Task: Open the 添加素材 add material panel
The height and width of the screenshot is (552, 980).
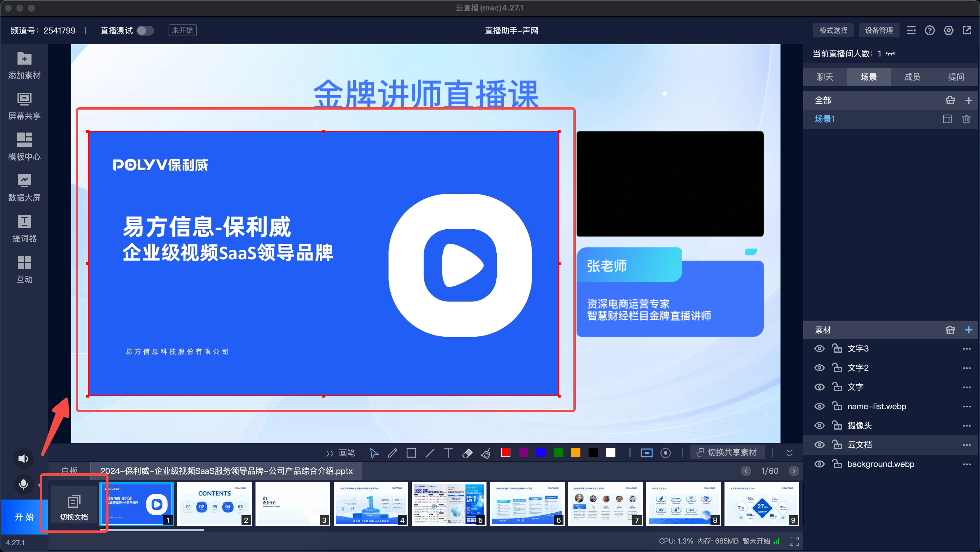Action: pos(24,65)
